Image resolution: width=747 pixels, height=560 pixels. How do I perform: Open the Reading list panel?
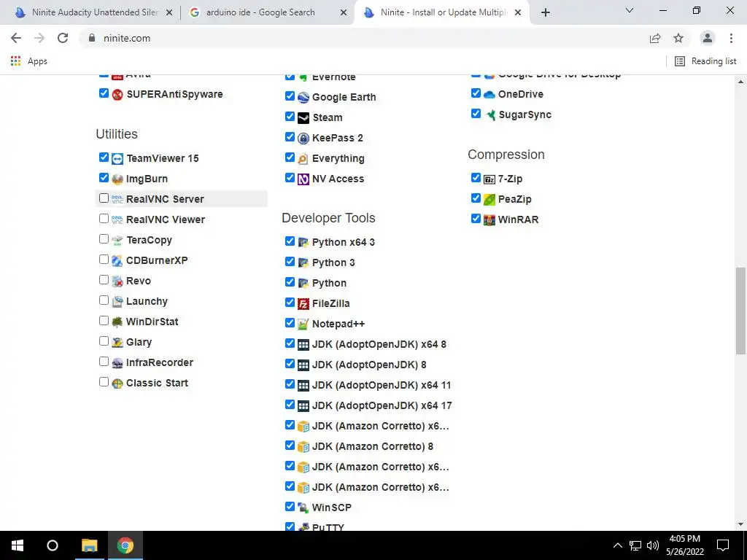coord(705,61)
